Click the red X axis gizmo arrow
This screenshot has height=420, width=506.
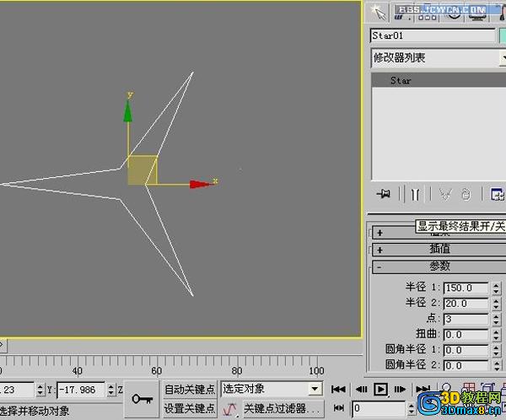pyautogui.click(x=202, y=185)
